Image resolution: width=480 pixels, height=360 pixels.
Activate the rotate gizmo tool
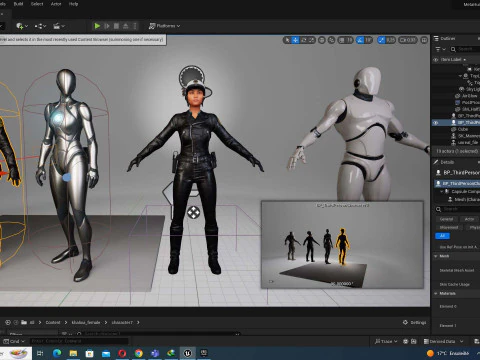point(304,40)
